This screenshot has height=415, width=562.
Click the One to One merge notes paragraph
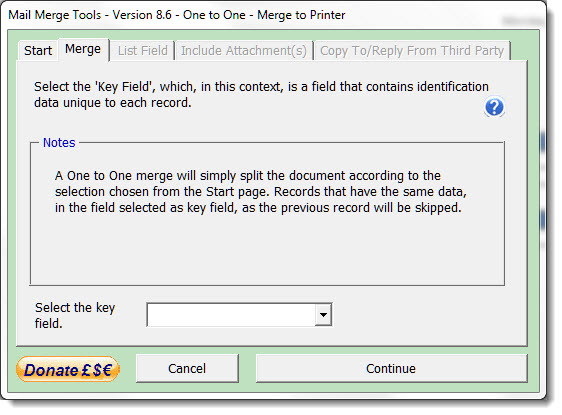pyautogui.click(x=261, y=192)
